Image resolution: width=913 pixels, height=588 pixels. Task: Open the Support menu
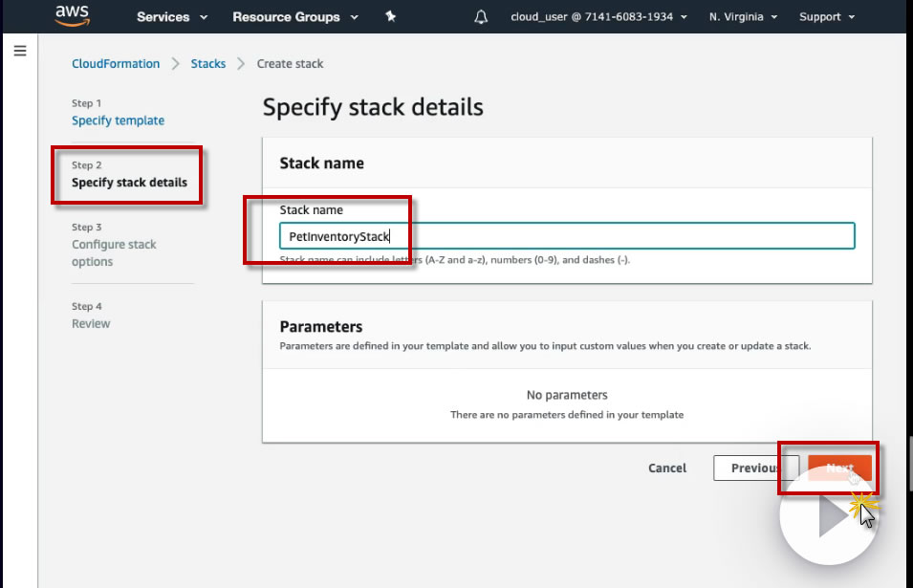tap(827, 17)
